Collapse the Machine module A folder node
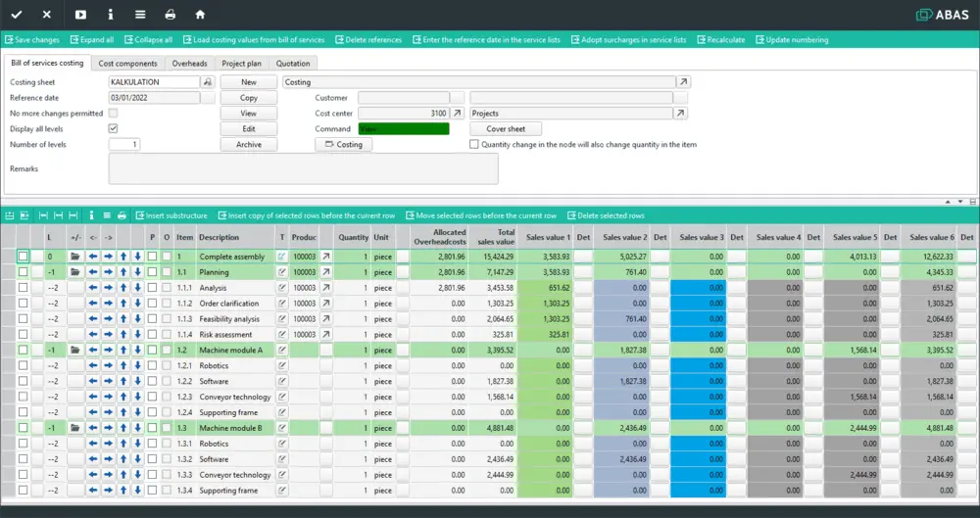This screenshot has width=980, height=518. [x=75, y=351]
